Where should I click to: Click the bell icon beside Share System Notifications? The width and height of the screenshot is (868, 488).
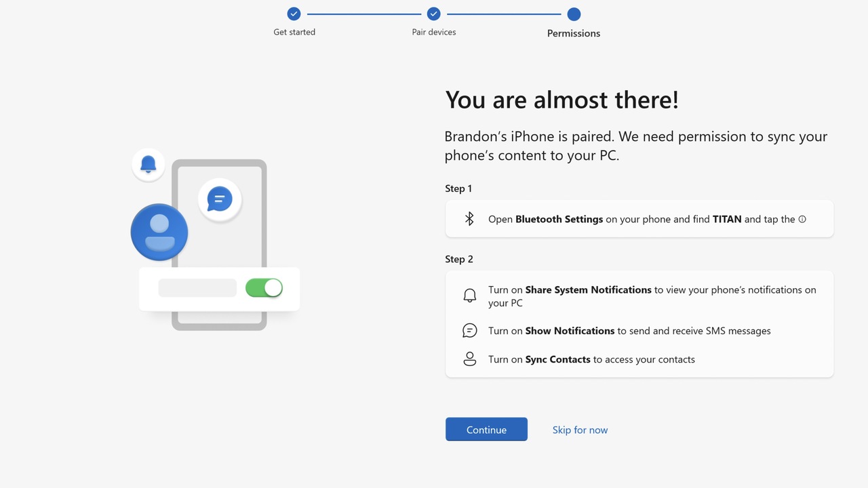click(x=469, y=296)
